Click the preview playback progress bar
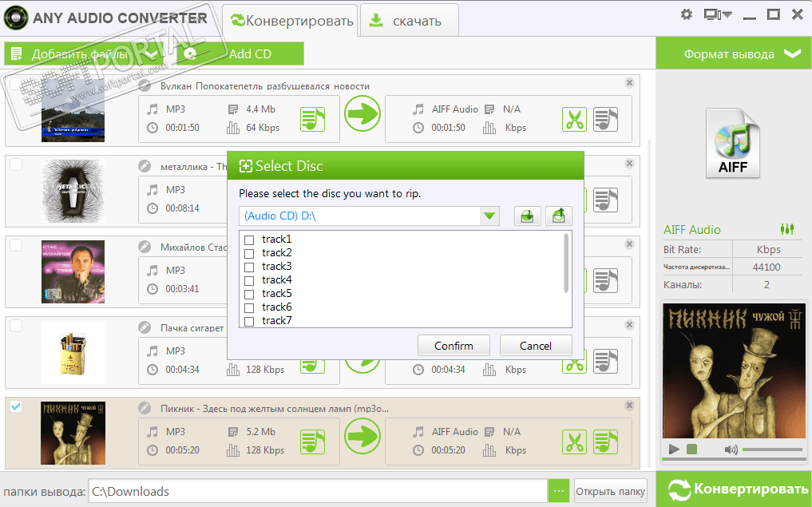The width and height of the screenshot is (812, 507). (734, 459)
